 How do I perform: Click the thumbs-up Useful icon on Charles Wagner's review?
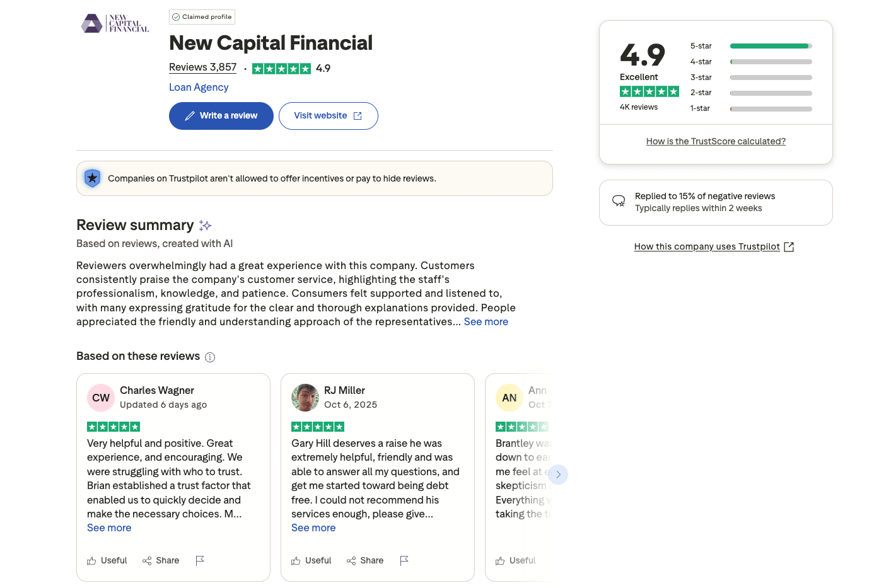(92, 560)
